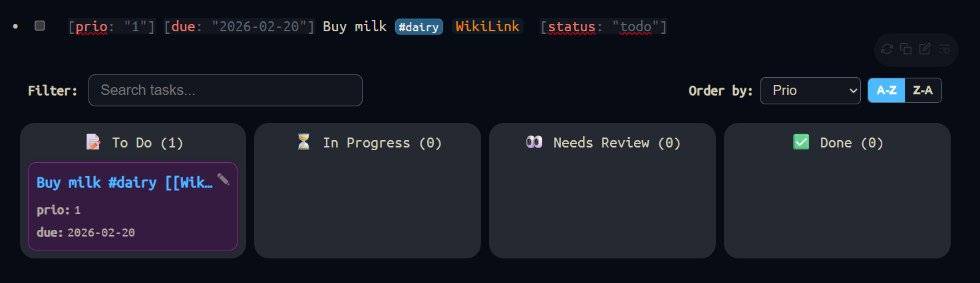Click the rightmost list-undo toolbar icon
This screenshot has height=283, width=980.
pyautogui.click(x=944, y=48)
